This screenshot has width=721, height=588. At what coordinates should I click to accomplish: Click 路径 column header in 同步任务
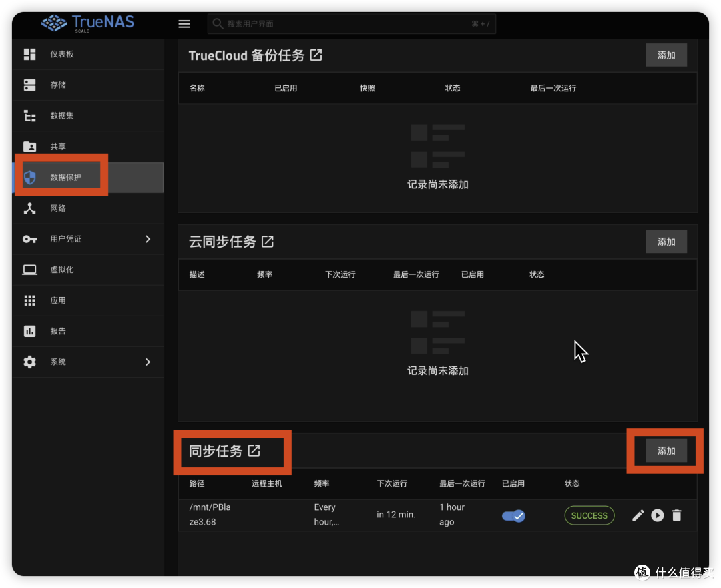pos(197,484)
